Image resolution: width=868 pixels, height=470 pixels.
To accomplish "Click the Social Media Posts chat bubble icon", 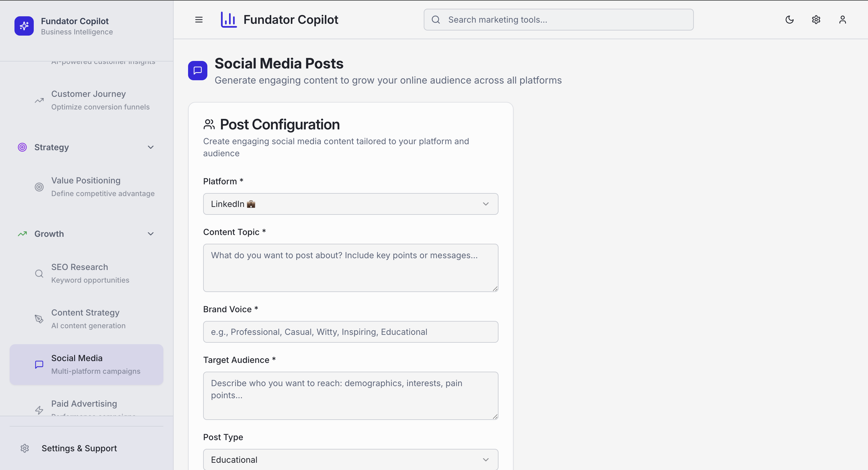I will coord(197,71).
